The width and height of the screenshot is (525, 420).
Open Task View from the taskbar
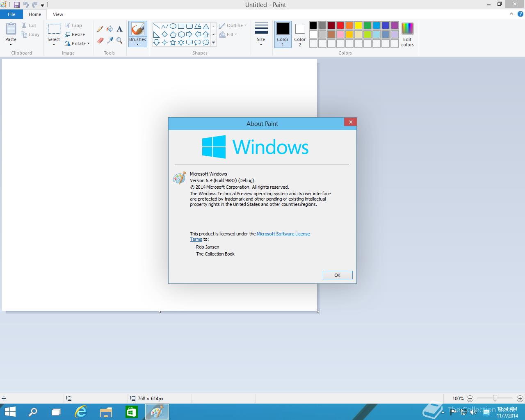click(56, 412)
